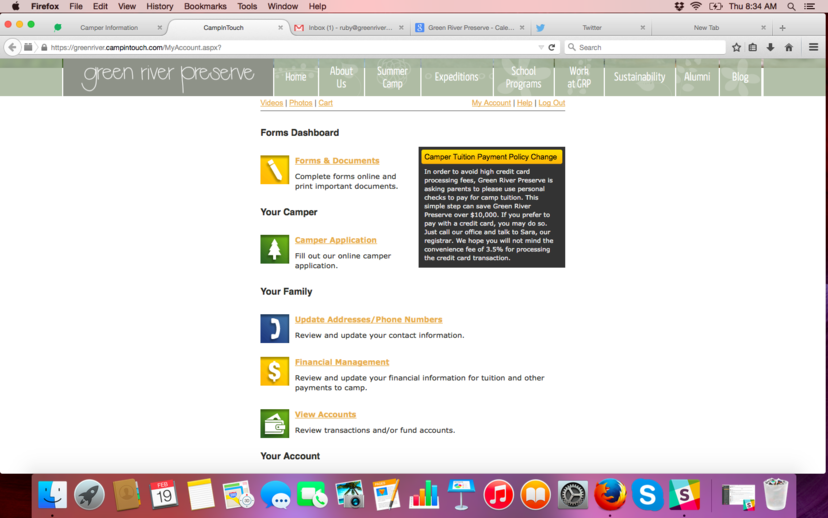Open the Downloads arrow icon
Screen dimensions: 828x518
coord(770,48)
